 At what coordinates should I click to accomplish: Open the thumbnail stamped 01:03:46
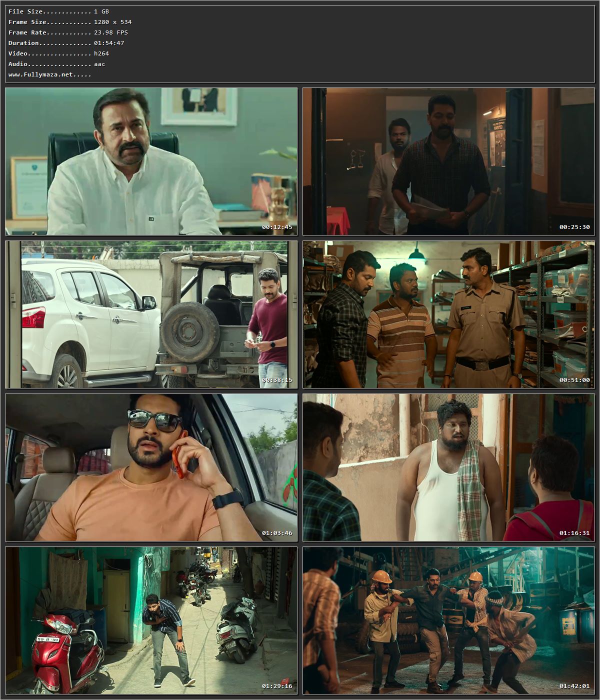[x=151, y=467]
